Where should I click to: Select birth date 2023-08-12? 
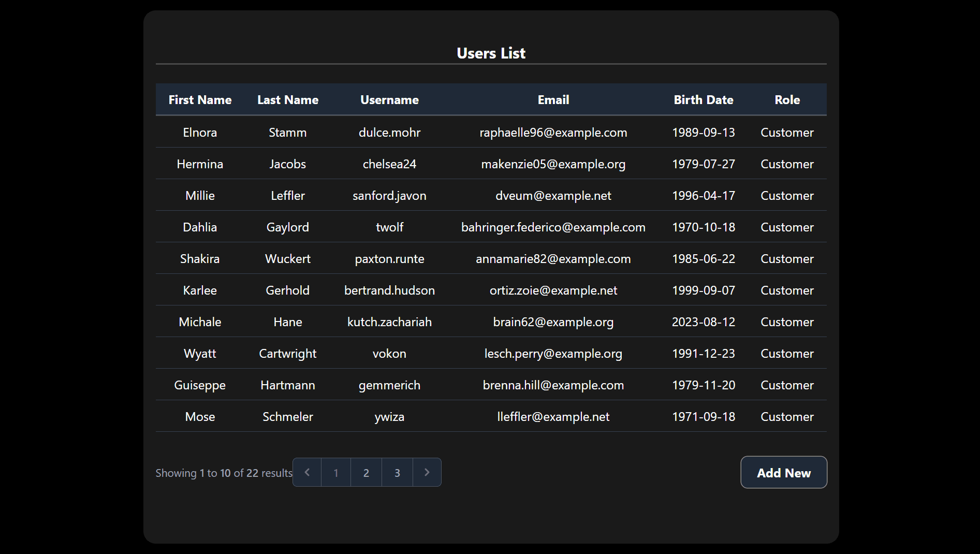coord(704,322)
